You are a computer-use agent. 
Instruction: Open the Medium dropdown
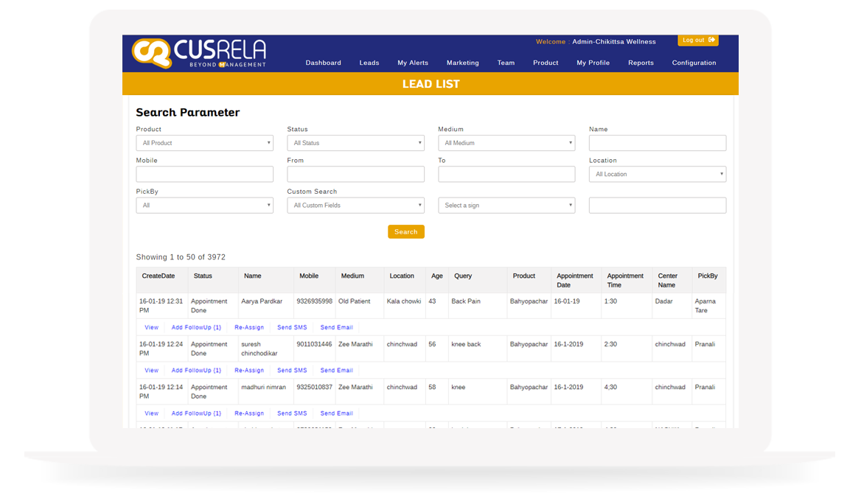pos(506,143)
